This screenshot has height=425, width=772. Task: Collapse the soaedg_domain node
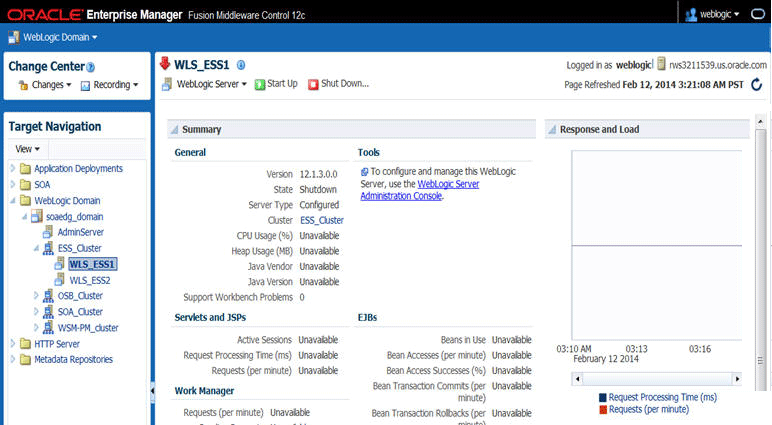[x=25, y=217]
